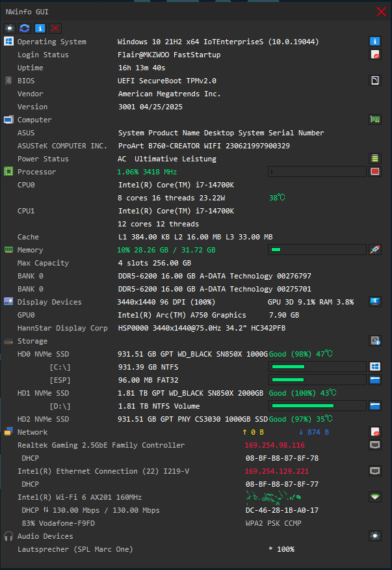Image resolution: width=392 pixels, height=570 pixels.
Task: Open the document icon button on the BIOS row
Action: pos(375,80)
